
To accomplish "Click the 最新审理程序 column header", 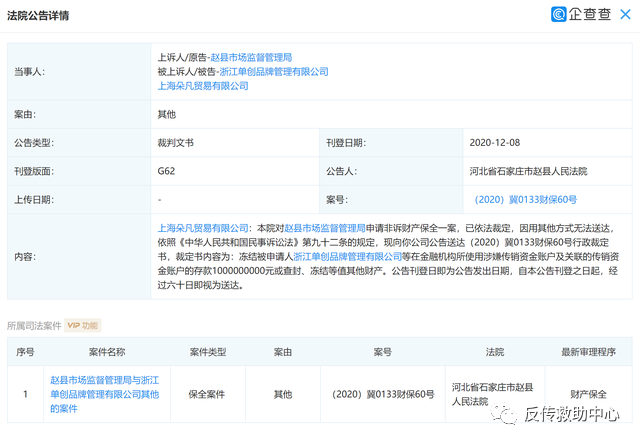I will coord(588,352).
